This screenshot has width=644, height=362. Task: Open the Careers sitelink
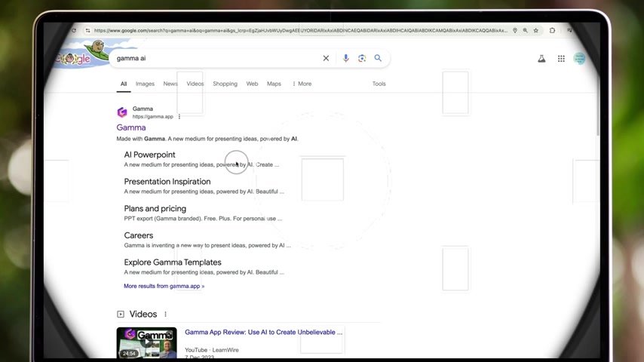[x=139, y=235]
